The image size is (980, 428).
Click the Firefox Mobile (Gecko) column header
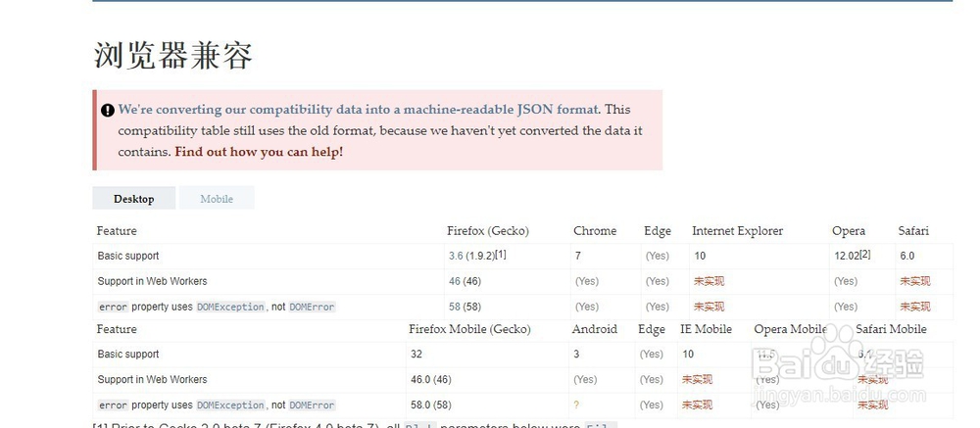pos(471,329)
